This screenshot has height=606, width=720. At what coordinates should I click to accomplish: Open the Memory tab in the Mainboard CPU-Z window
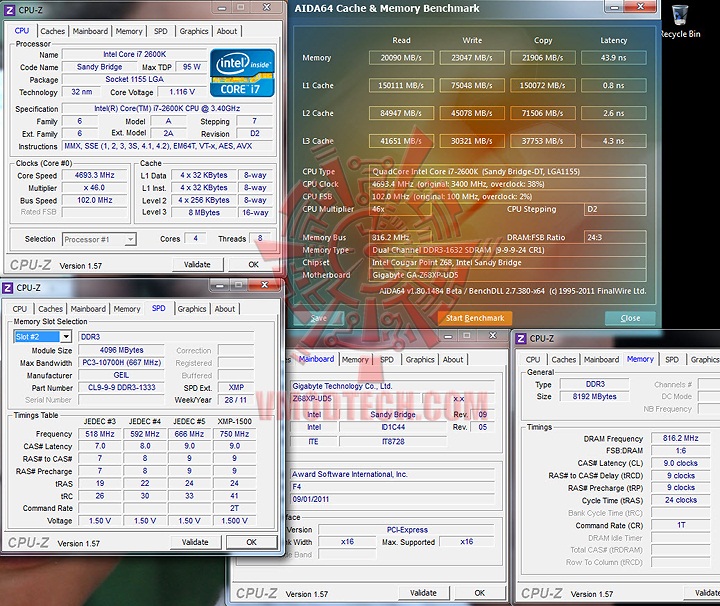click(x=355, y=359)
